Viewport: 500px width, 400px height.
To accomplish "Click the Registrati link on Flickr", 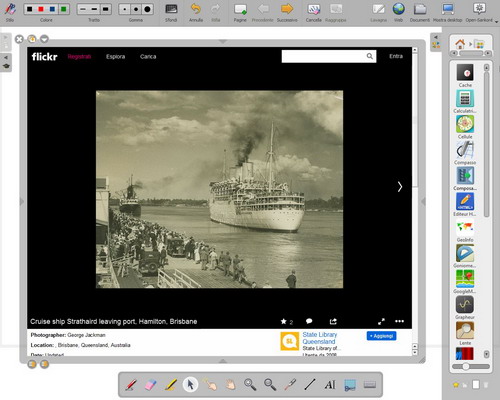I will 79,57.
